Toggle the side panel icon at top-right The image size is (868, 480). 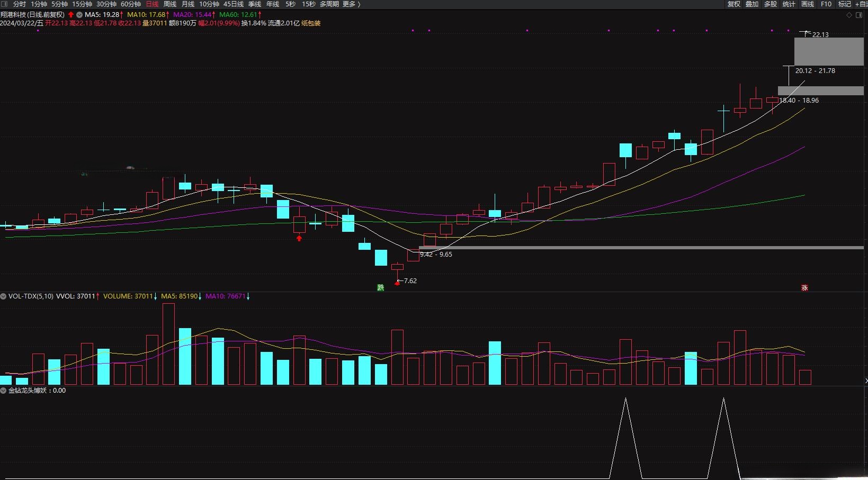pyautogui.click(x=858, y=15)
